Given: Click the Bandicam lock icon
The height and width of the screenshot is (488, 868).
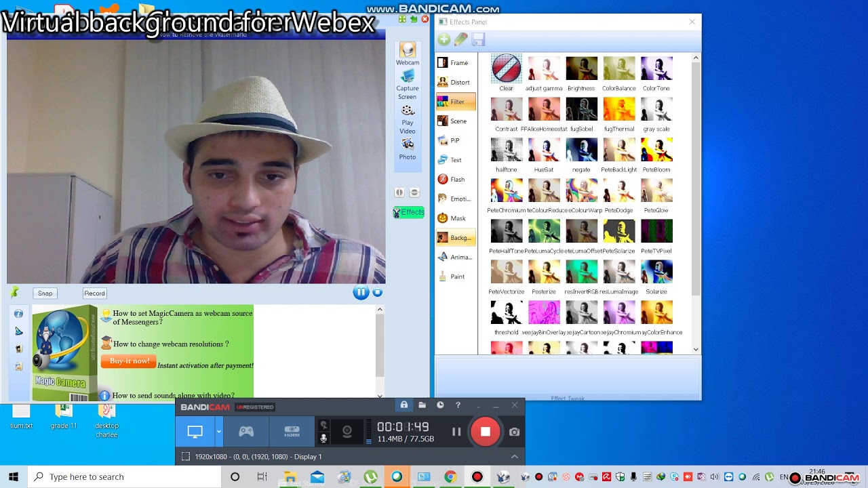Looking at the screenshot, I should click(404, 405).
